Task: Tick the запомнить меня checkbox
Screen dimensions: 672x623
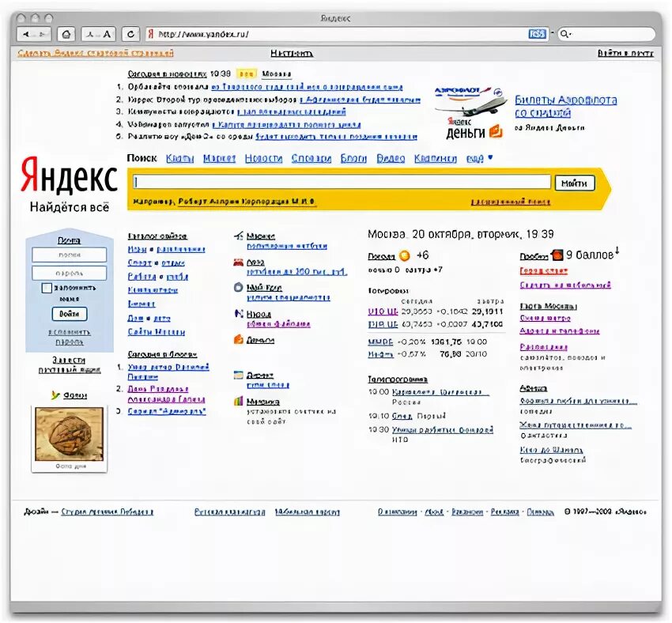Action: tap(47, 288)
